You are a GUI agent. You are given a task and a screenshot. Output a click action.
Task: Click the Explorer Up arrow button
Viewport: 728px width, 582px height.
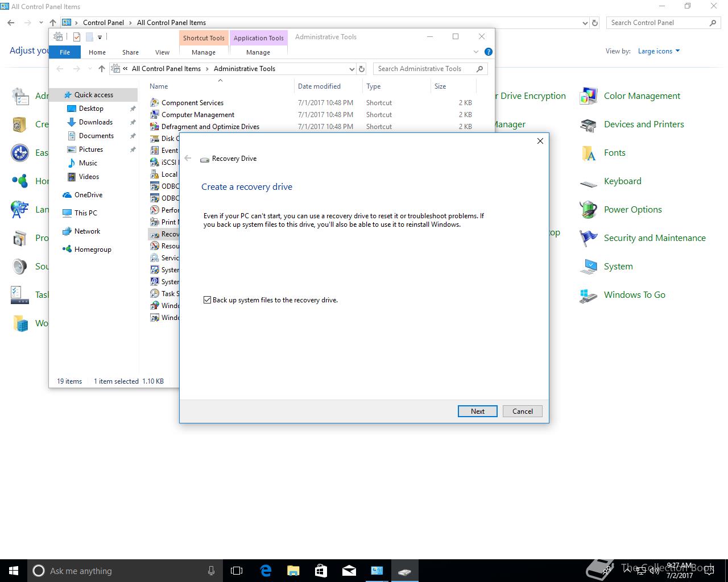click(102, 69)
